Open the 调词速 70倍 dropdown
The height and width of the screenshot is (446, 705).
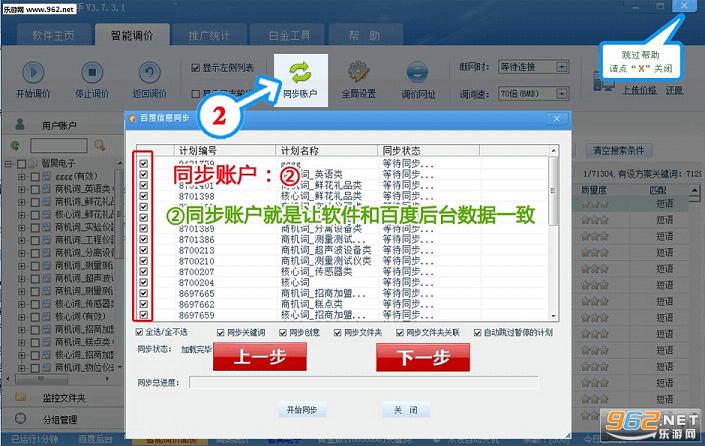click(x=562, y=94)
